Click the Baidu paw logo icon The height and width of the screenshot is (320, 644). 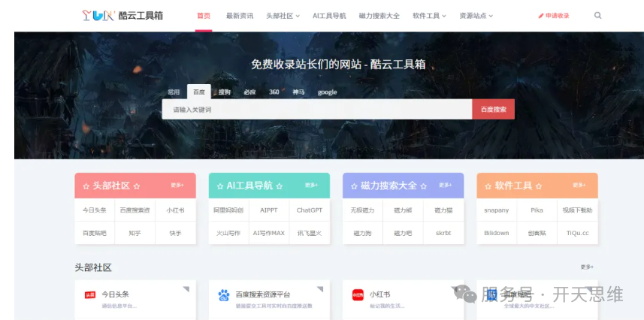(x=224, y=295)
